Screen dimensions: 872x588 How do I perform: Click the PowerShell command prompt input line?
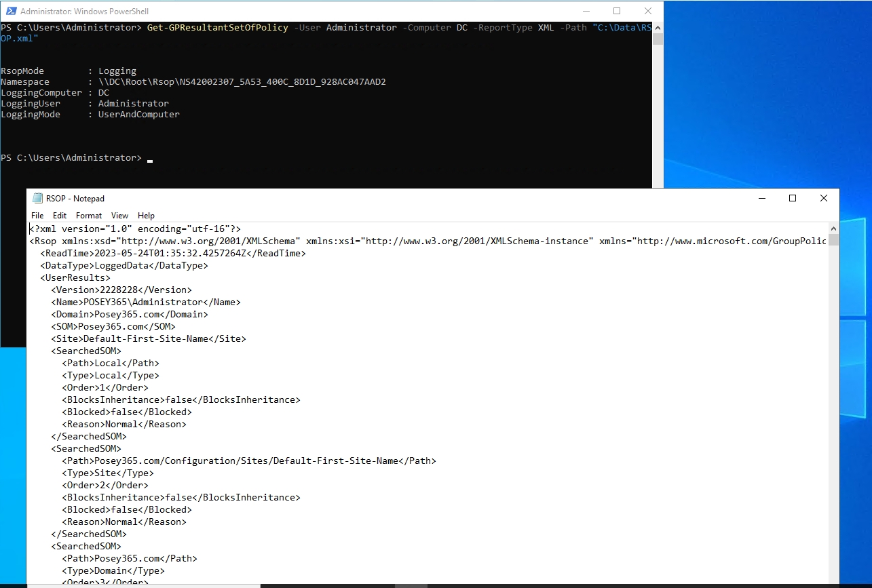pyautogui.click(x=149, y=157)
